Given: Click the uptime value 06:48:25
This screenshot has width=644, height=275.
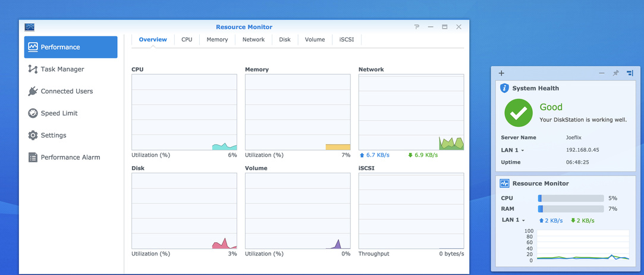Looking at the screenshot, I should (577, 162).
